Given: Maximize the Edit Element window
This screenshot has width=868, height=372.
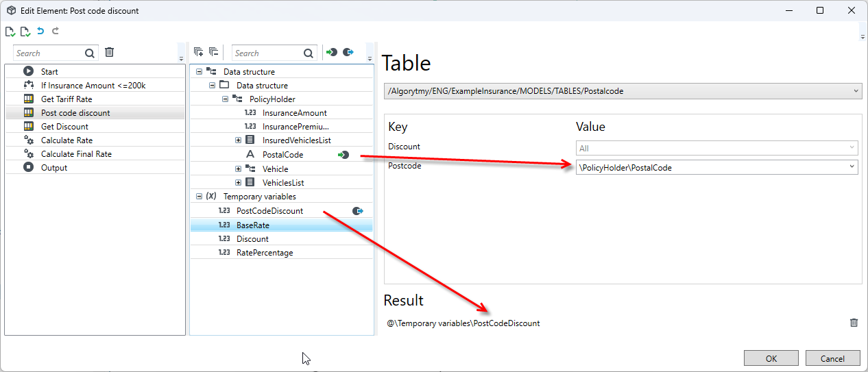Looking at the screenshot, I should pos(820,10).
